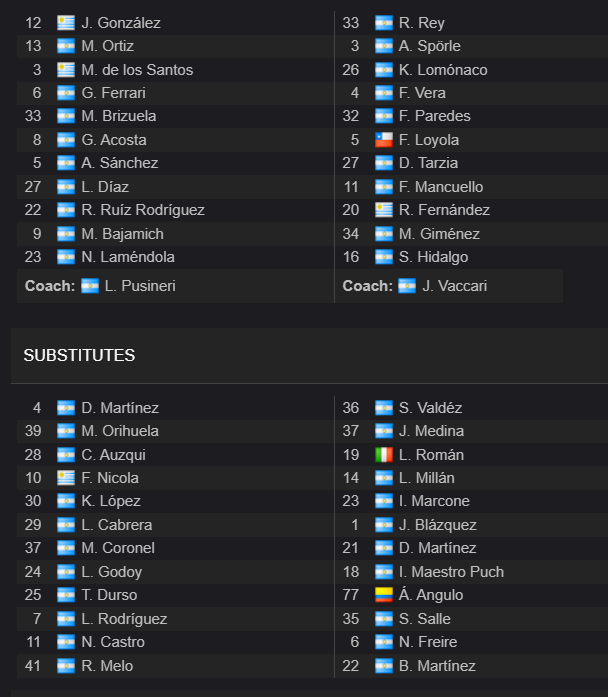The height and width of the screenshot is (697, 608).
Task: Click the Uruguay flag beside R. Fernández
Action: click(384, 210)
